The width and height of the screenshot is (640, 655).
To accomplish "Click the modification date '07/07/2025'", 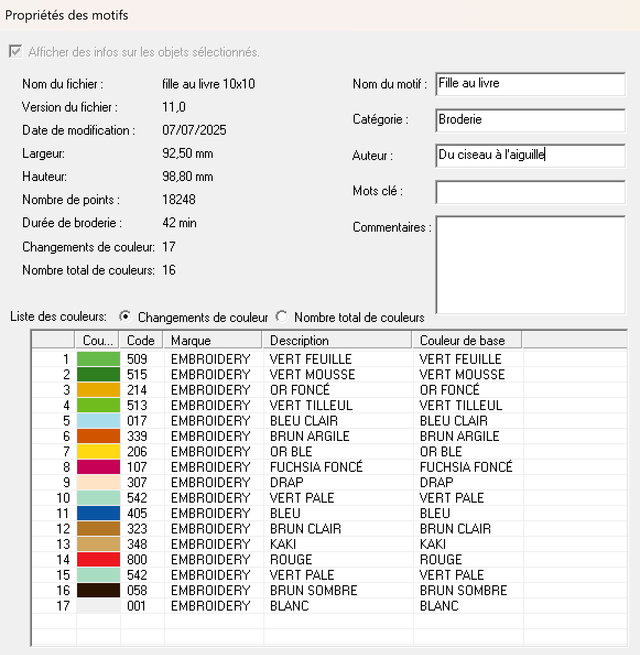I will click(194, 130).
